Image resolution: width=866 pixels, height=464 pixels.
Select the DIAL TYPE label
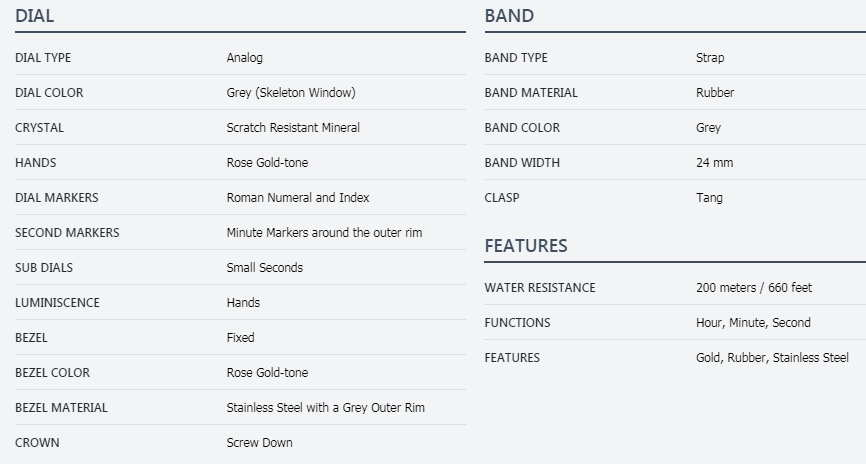43,58
